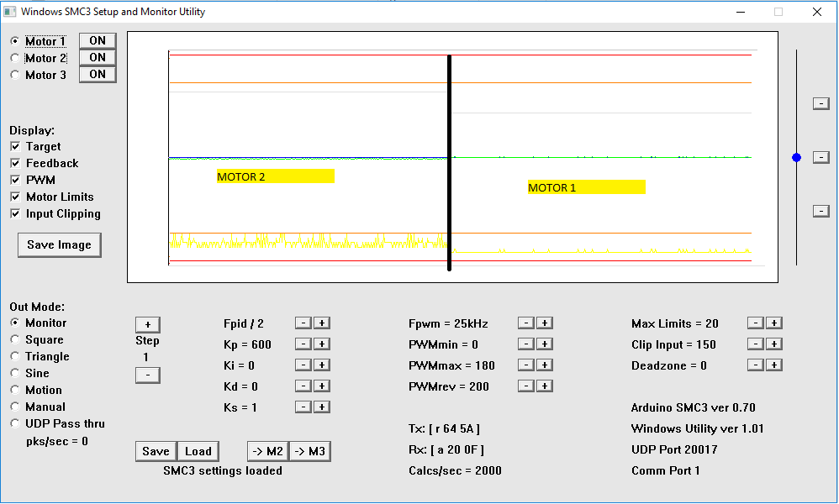
Task: Select UDP Pass thru out mode
Action: coord(15,423)
